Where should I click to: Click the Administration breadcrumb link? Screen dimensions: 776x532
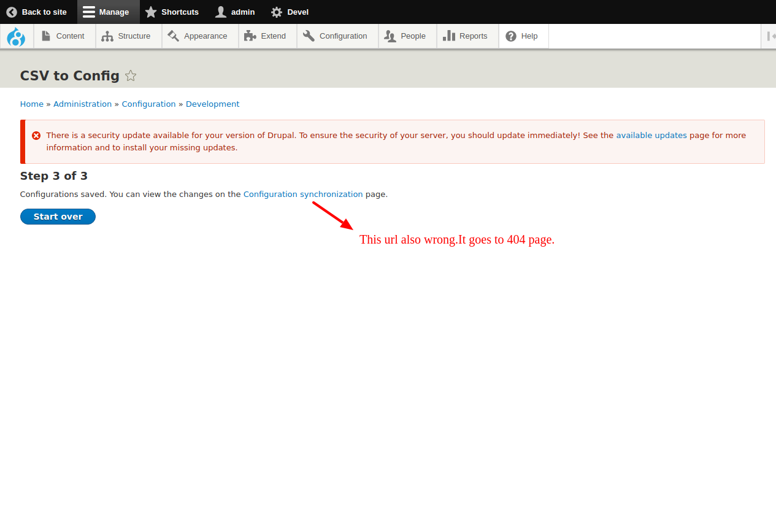(83, 104)
